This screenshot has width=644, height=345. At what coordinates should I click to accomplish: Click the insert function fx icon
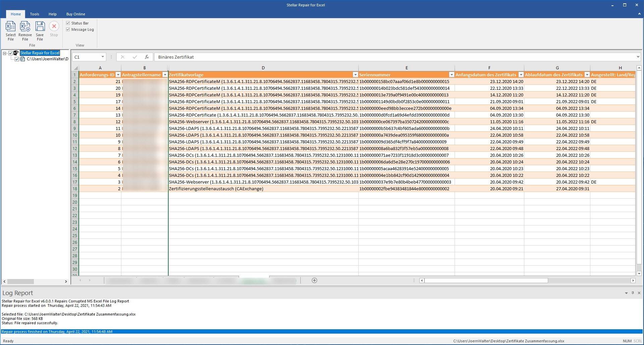point(147,57)
